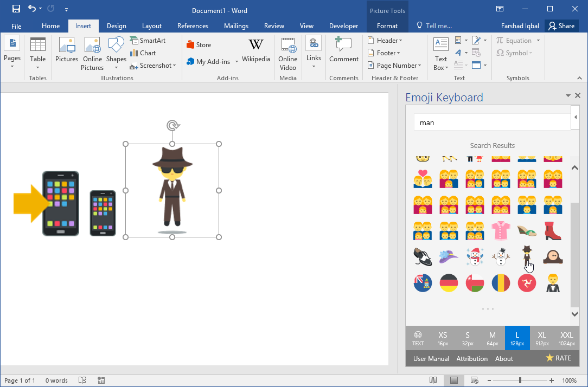Open the Screenshot dropdown

[154, 65]
